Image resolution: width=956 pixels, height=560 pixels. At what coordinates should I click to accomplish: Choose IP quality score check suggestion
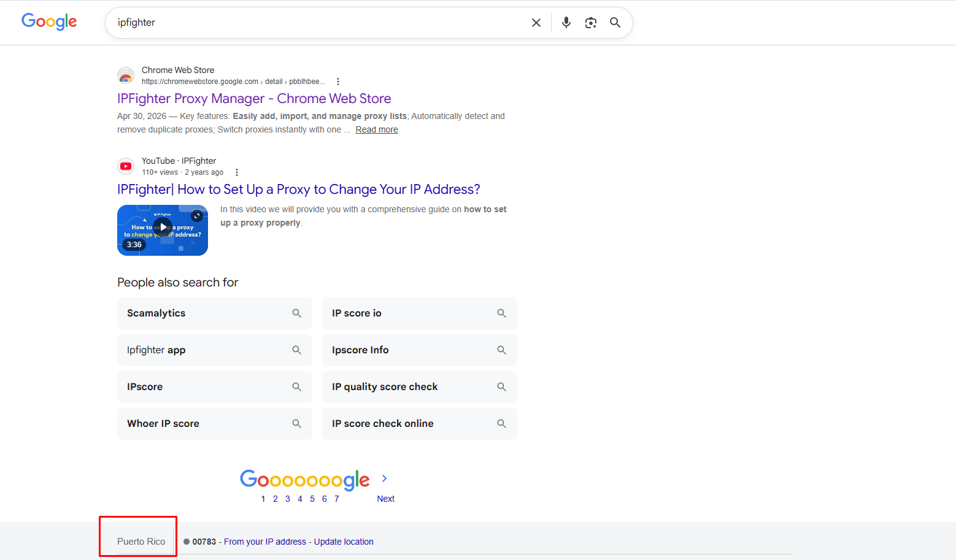click(x=420, y=387)
